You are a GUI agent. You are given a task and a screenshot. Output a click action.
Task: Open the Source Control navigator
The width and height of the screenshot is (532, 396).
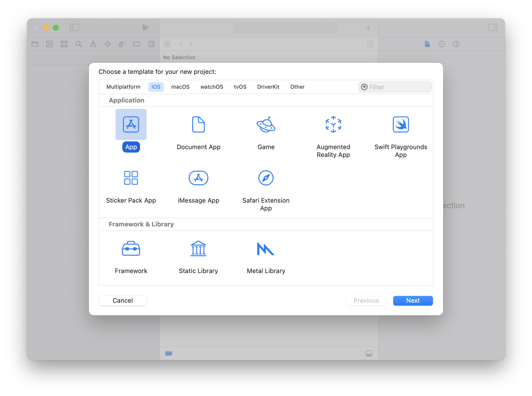[50, 44]
